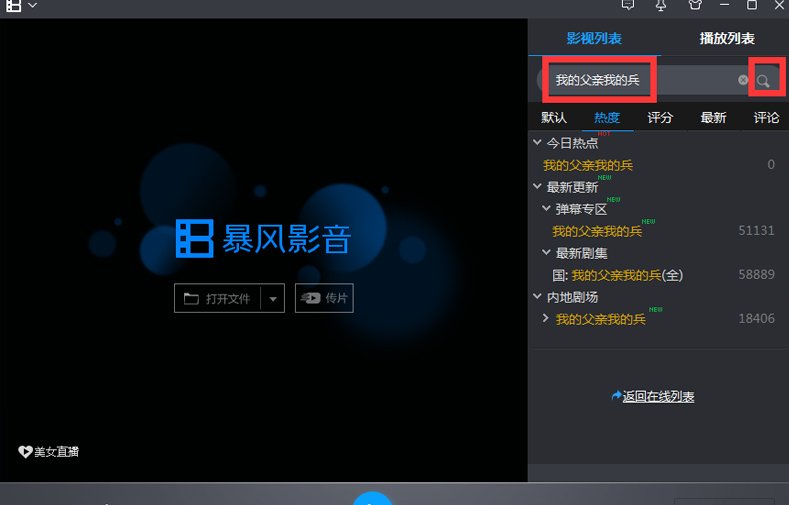The width and height of the screenshot is (789, 505).
Task: Open the feedback message bubble icon
Action: pyautogui.click(x=627, y=5)
